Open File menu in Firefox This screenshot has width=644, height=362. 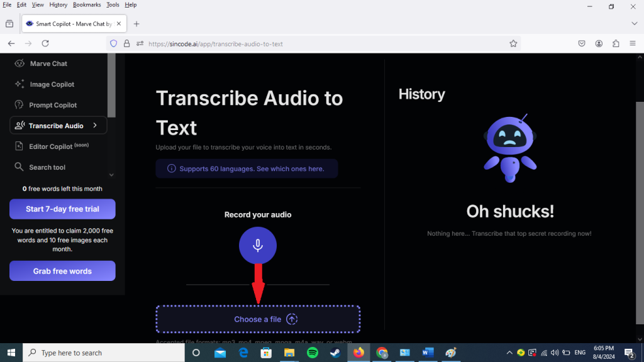7,5
